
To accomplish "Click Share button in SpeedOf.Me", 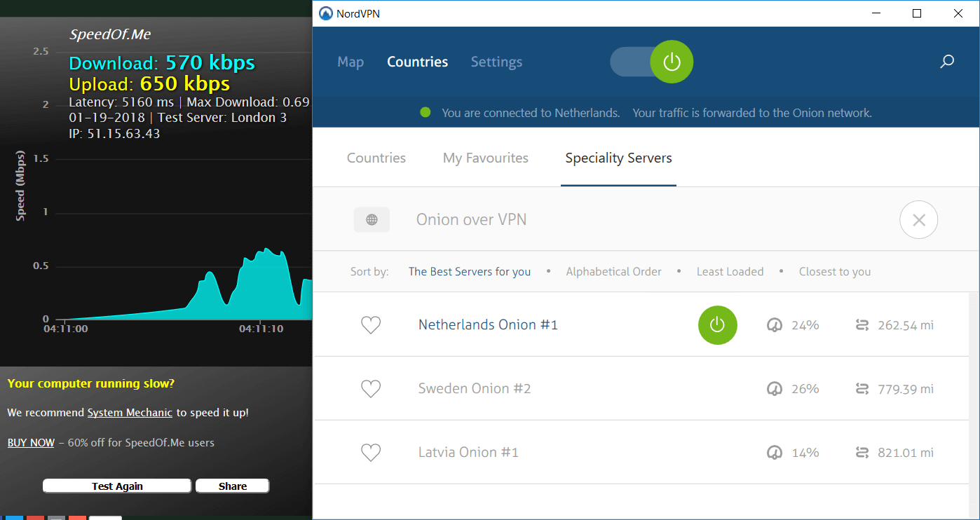I will 232,486.
